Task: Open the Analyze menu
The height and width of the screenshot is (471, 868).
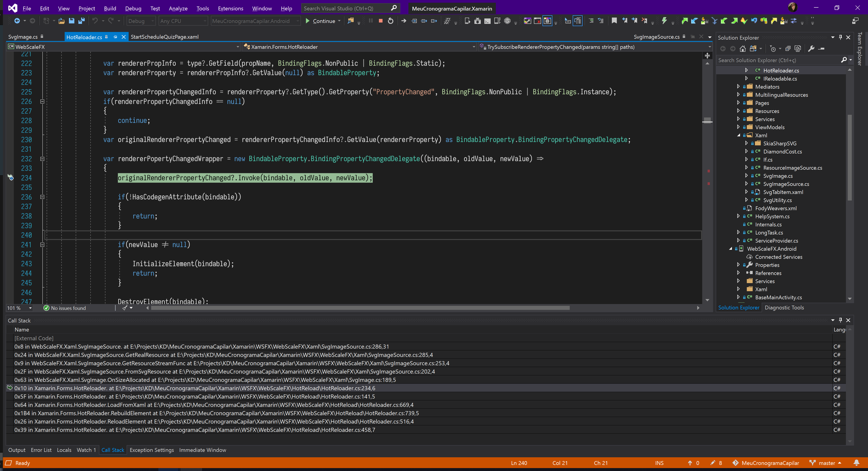Action: pyautogui.click(x=178, y=8)
